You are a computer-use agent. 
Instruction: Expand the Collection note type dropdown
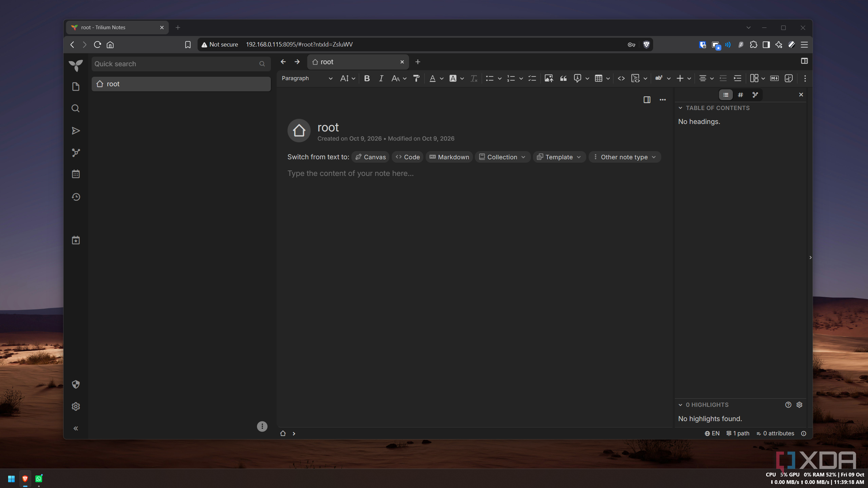tap(502, 157)
